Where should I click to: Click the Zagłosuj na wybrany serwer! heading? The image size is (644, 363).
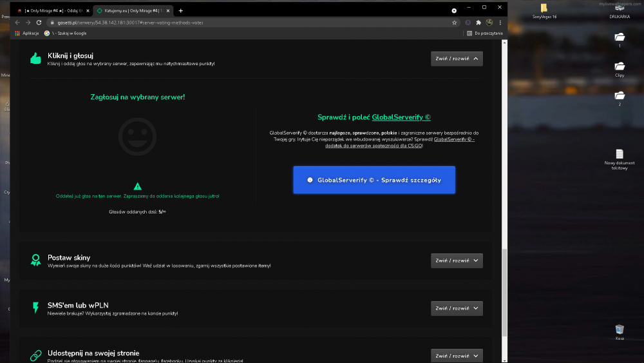point(138,97)
